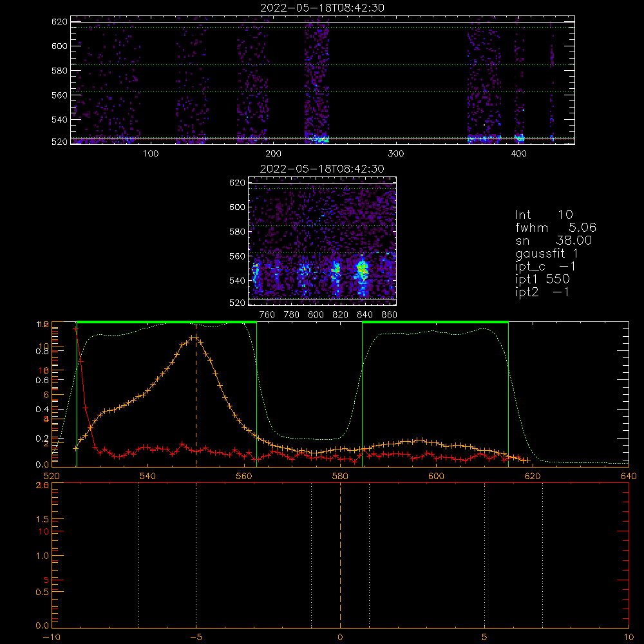Click the brightest blob near 840 in middle image
The width and height of the screenshot is (644, 644).
tap(362, 269)
